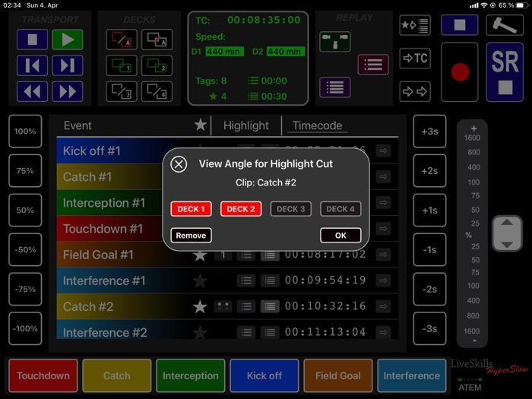Shift timecode by +3s

tap(429, 131)
